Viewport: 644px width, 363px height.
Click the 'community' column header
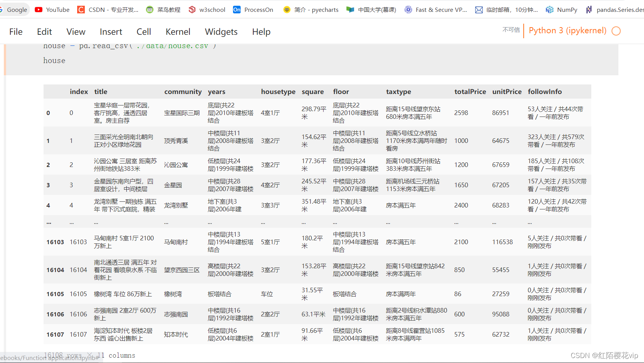coord(183,92)
